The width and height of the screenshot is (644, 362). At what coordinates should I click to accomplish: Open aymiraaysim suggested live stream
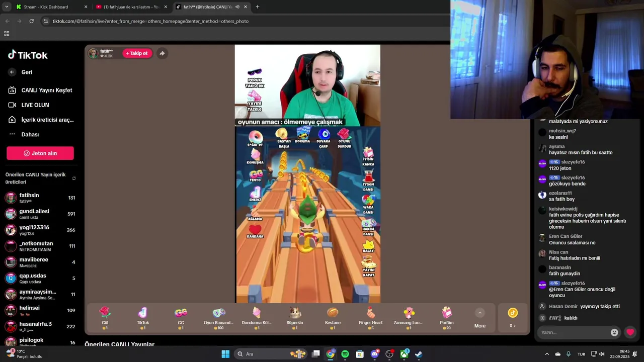[x=40, y=294]
